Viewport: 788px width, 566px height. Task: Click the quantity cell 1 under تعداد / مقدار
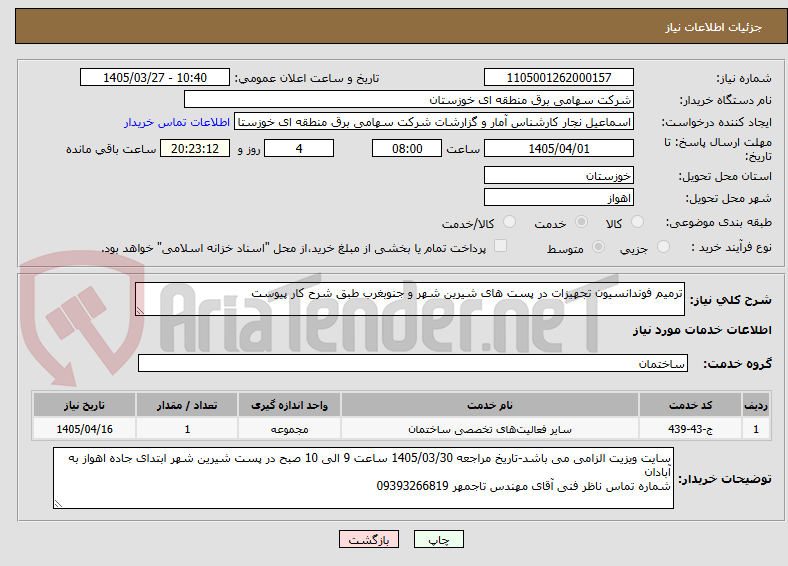coord(187,429)
